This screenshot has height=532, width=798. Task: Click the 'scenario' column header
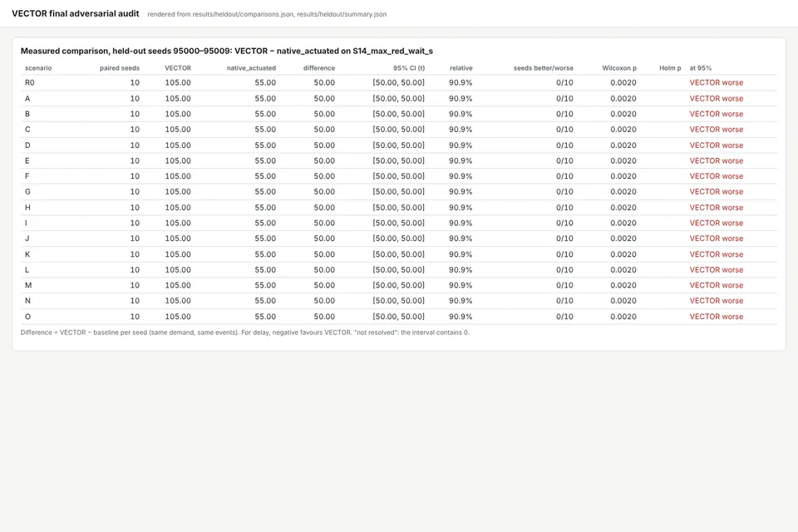click(38, 68)
